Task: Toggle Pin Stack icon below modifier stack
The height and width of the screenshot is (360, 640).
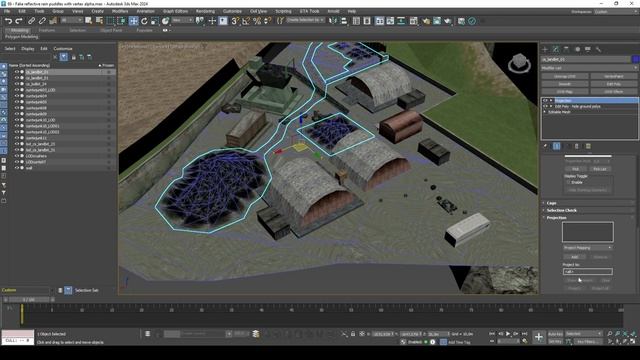Action: pos(545,146)
